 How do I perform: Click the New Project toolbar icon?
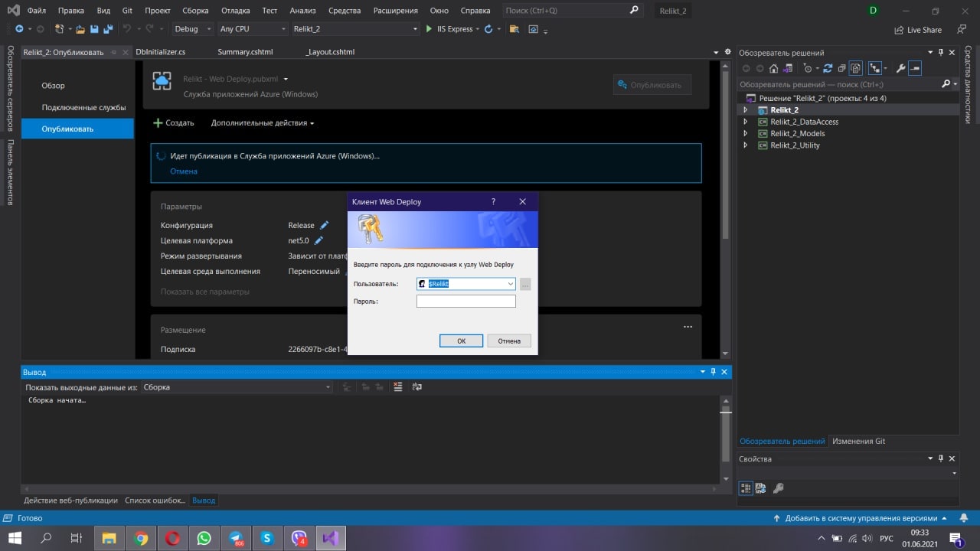(59, 29)
